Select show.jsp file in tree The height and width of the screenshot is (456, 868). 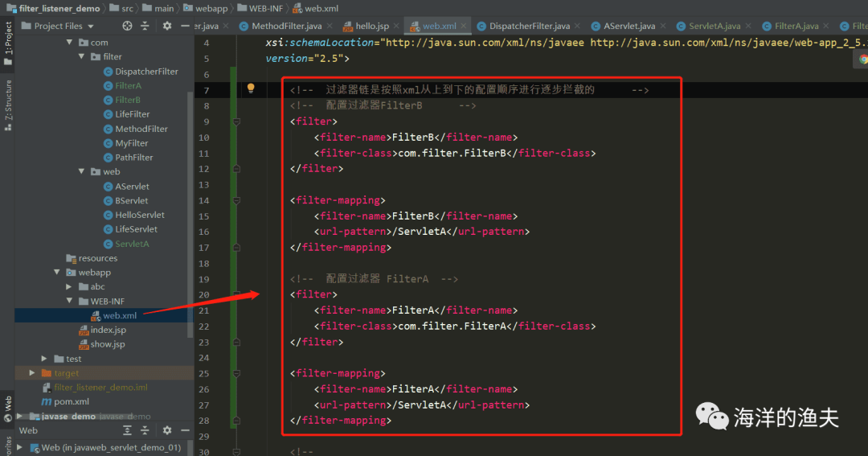point(102,344)
